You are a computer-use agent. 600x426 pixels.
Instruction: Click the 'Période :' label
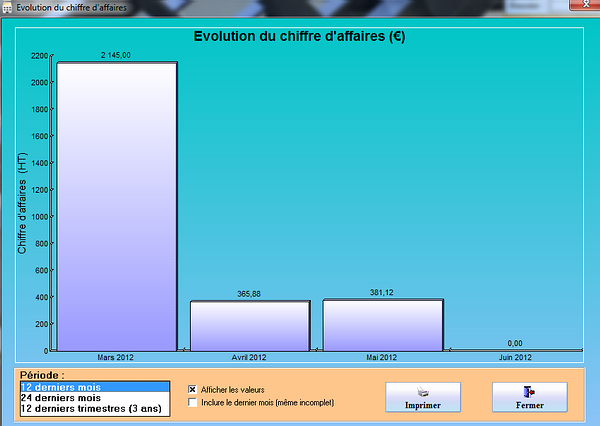point(42,375)
